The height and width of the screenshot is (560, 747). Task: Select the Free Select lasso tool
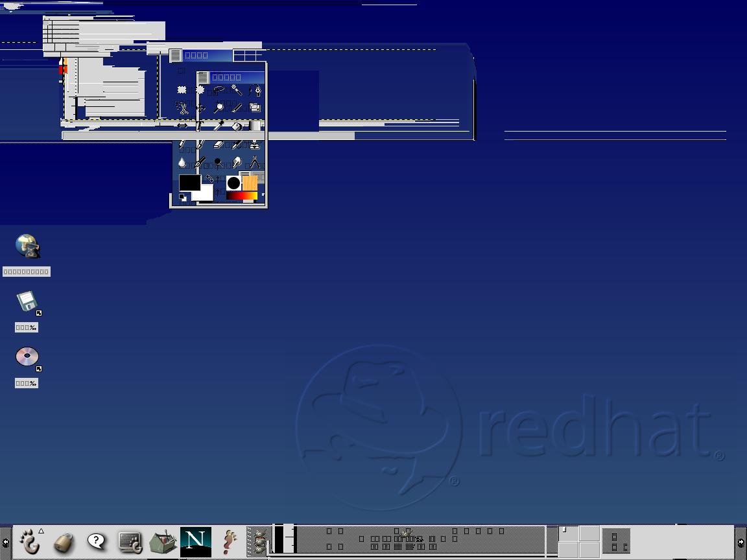tap(219, 89)
